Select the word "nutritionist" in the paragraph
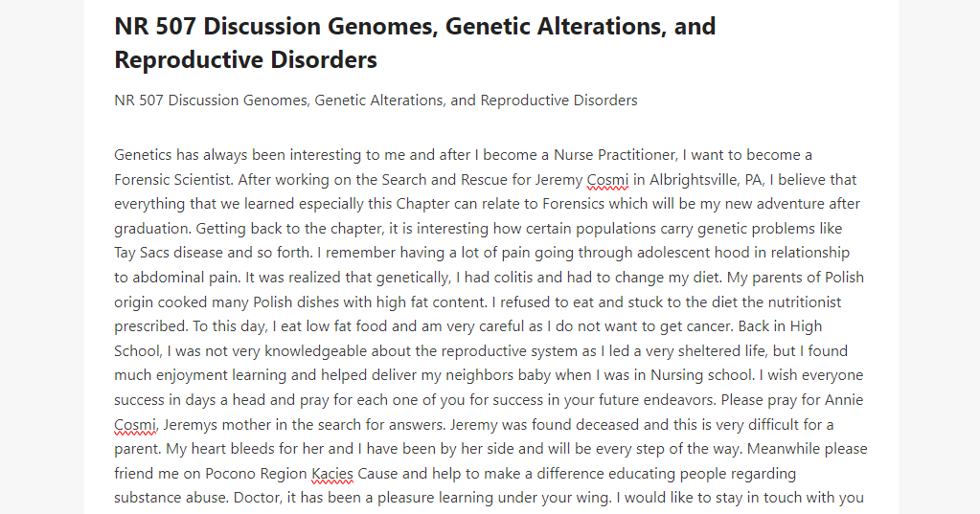The height and width of the screenshot is (514, 980). tap(805, 302)
